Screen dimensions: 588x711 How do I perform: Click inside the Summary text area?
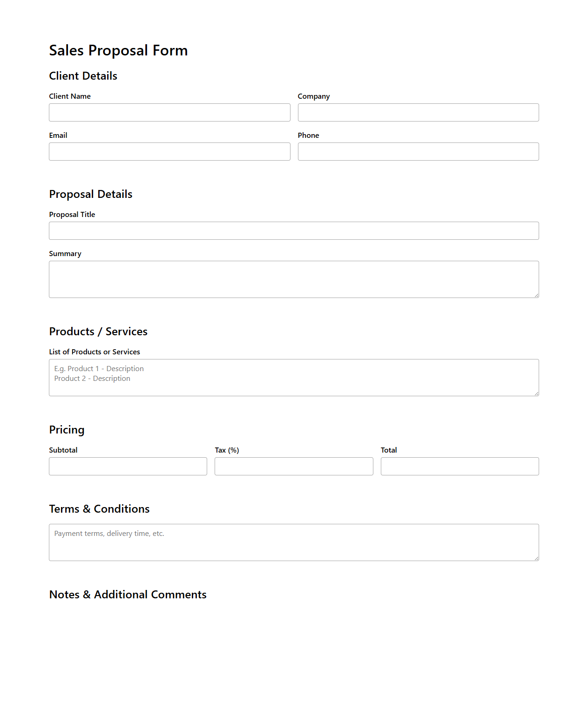point(293,278)
